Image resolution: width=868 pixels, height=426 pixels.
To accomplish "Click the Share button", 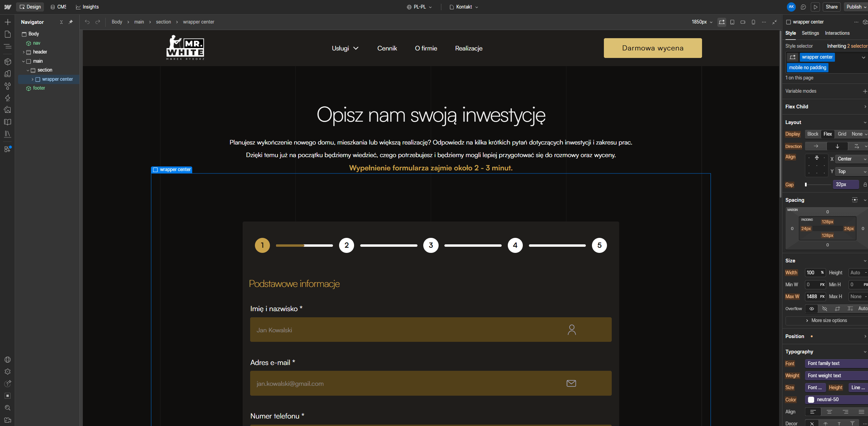I will pos(832,7).
